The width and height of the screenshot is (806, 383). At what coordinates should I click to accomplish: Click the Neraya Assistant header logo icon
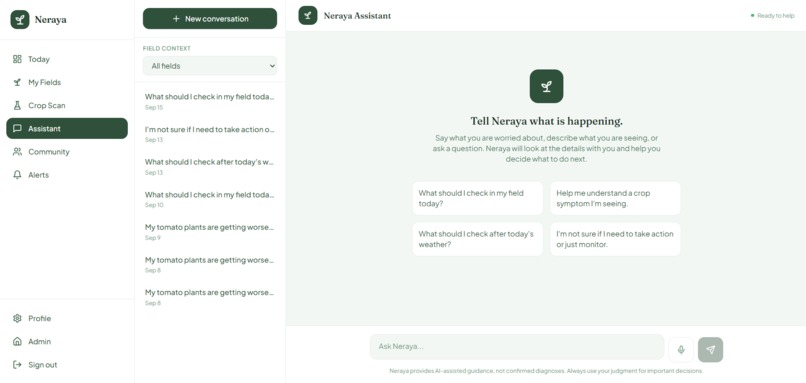[x=307, y=15]
